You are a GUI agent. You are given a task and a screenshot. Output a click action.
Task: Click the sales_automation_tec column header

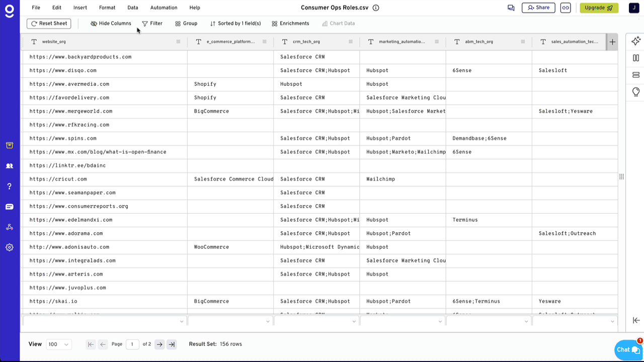[x=569, y=42]
